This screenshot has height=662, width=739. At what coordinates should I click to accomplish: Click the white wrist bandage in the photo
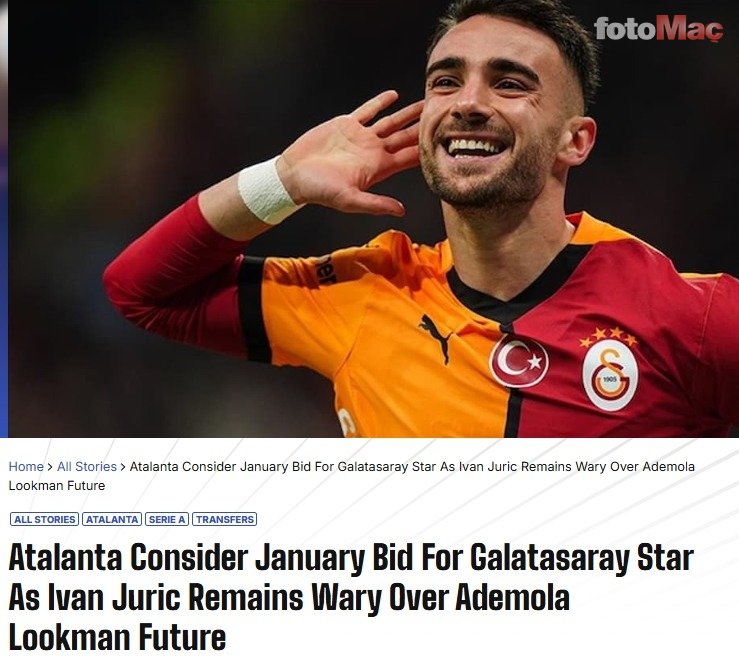pyautogui.click(x=267, y=190)
